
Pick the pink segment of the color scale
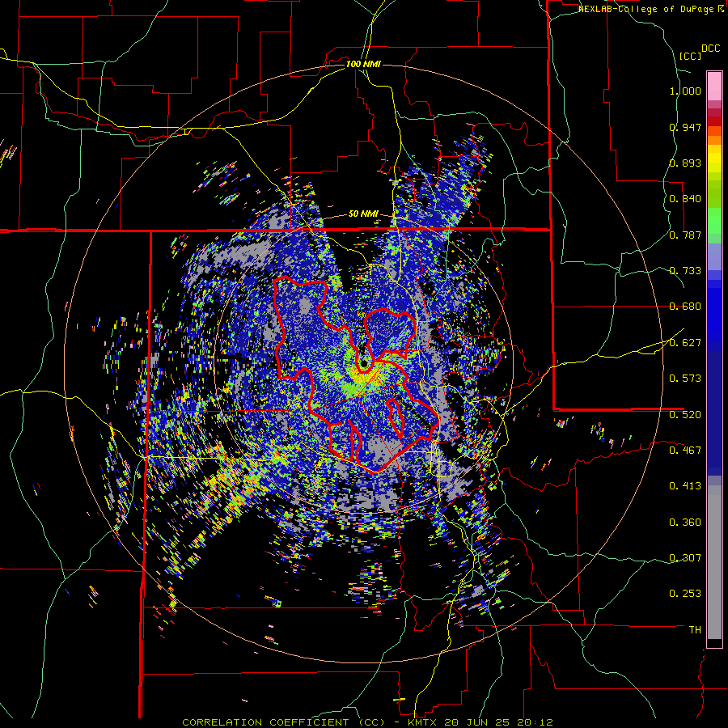[714, 86]
